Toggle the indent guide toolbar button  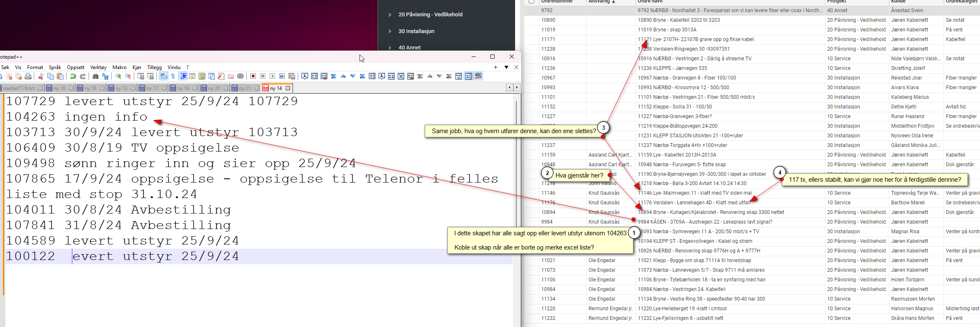coord(183,76)
